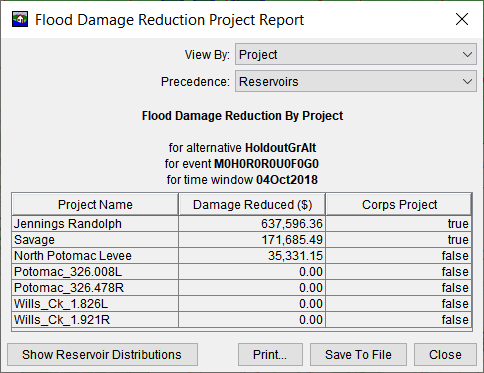The image size is (484, 373).
Task: Select the Potomac_326.008L row
Action: (242, 272)
